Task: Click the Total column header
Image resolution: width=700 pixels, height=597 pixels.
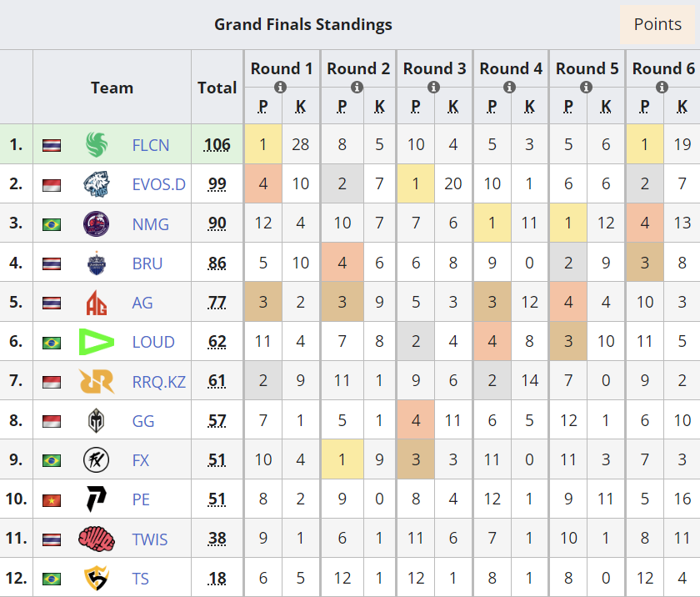Action: click(x=217, y=88)
